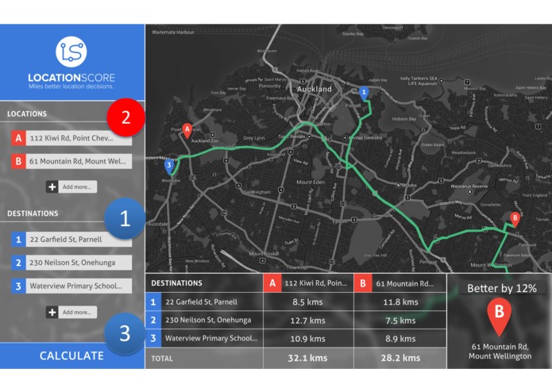The image size is (552, 392).
Task: Click the 10.9 kms cell
Action: (x=307, y=339)
